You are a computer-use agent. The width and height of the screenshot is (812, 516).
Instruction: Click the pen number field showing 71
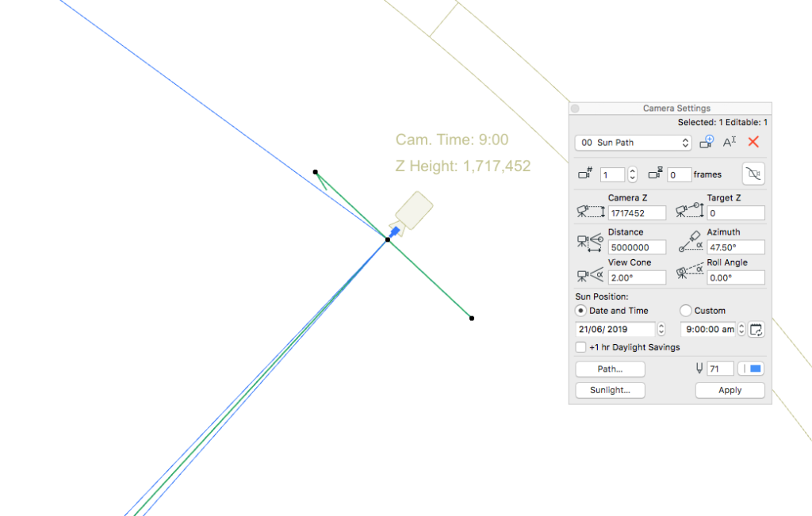point(720,369)
